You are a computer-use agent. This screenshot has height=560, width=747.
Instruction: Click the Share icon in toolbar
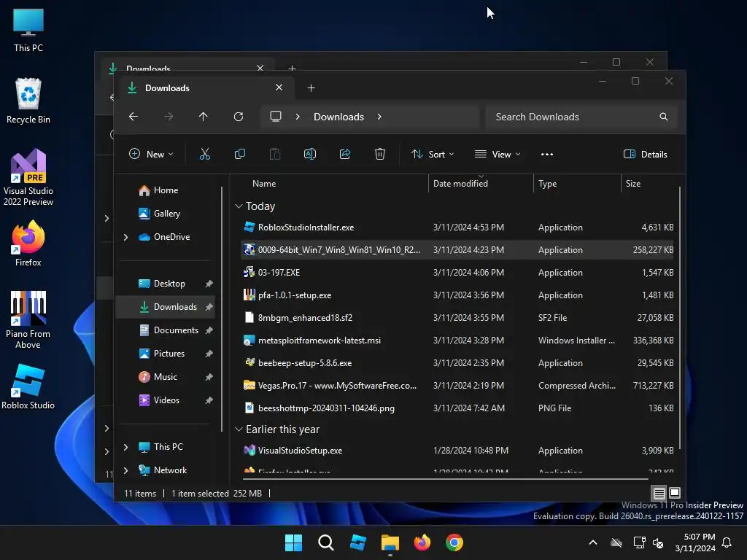pos(345,154)
